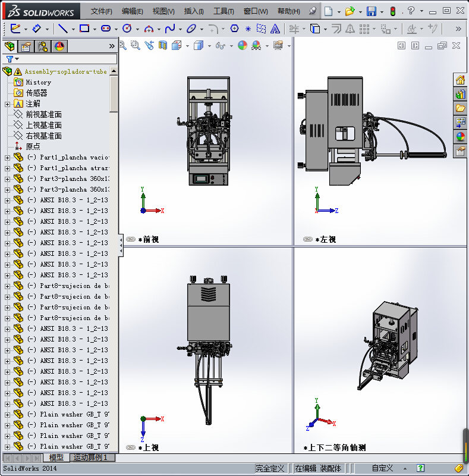
Task: Open the Design Library task pane icon
Action: (460, 93)
